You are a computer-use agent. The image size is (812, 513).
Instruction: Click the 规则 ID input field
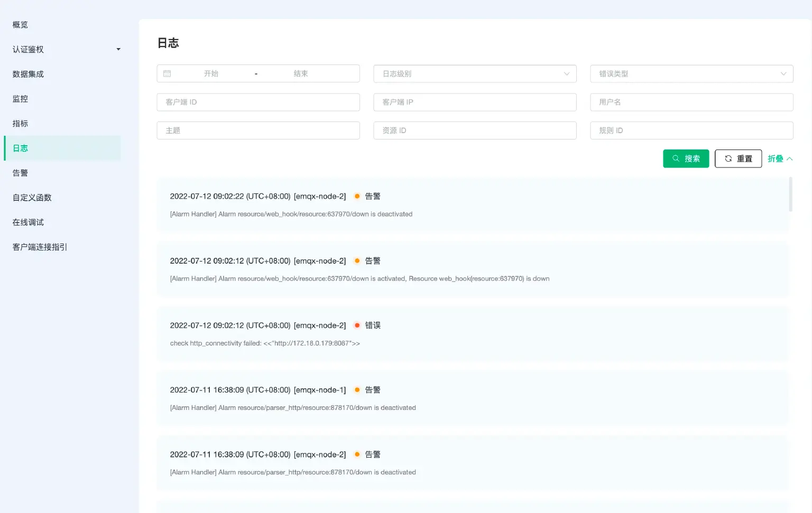691,130
